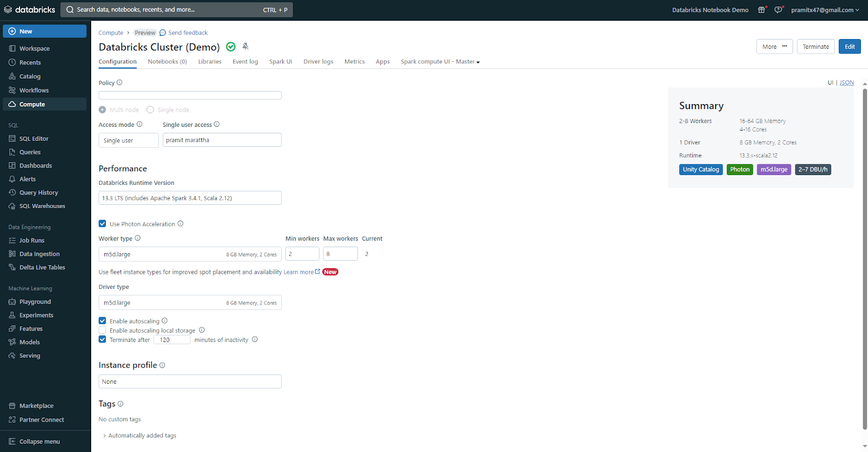Click the Max workers input field
The image size is (868, 452).
(340, 254)
